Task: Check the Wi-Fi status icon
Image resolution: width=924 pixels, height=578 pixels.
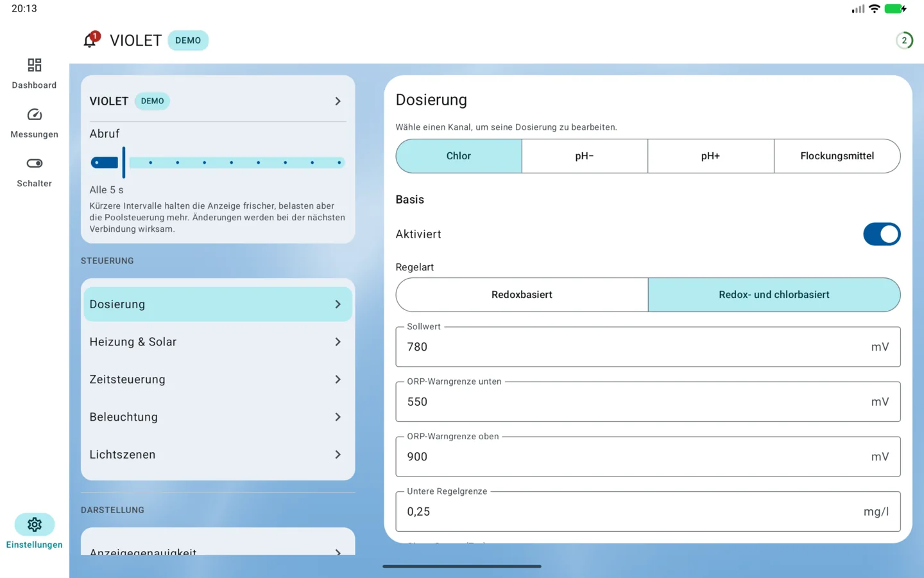Action: [874, 9]
